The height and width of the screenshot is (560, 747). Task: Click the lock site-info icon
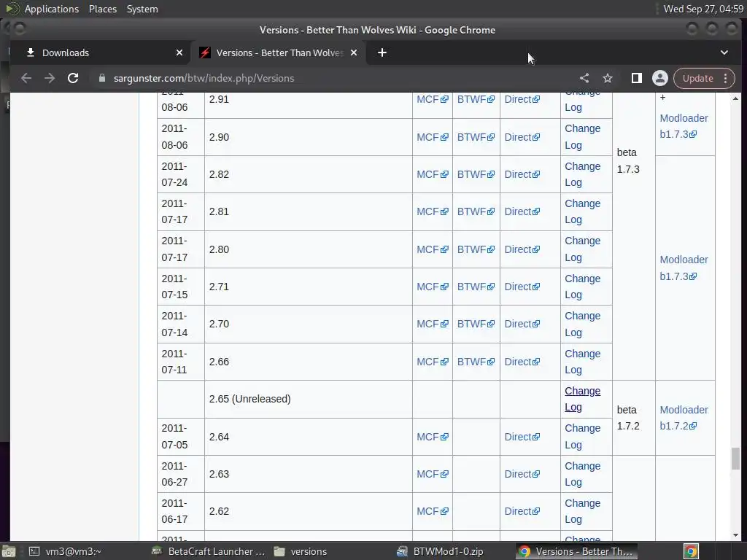(x=102, y=78)
